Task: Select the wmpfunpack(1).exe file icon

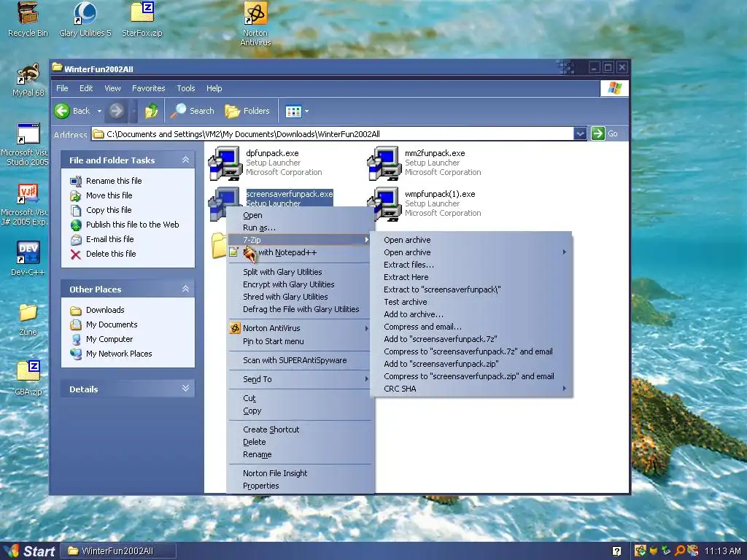Action: click(x=384, y=204)
